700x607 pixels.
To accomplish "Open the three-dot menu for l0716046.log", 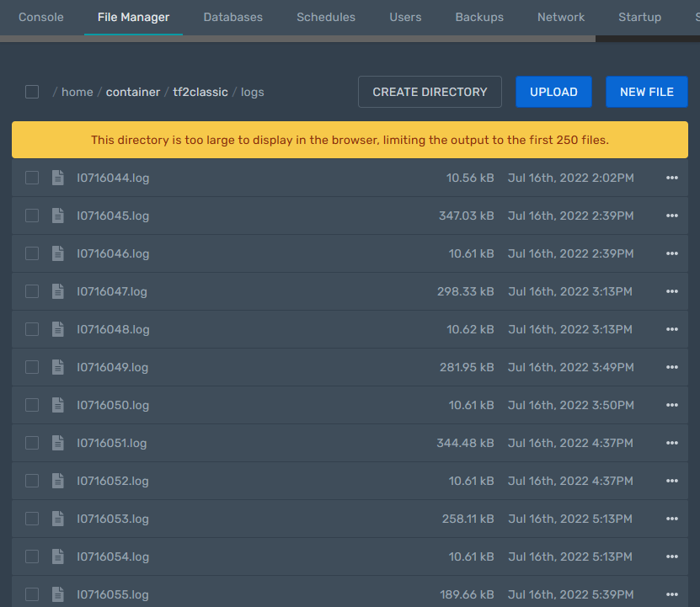I will pos(672,253).
